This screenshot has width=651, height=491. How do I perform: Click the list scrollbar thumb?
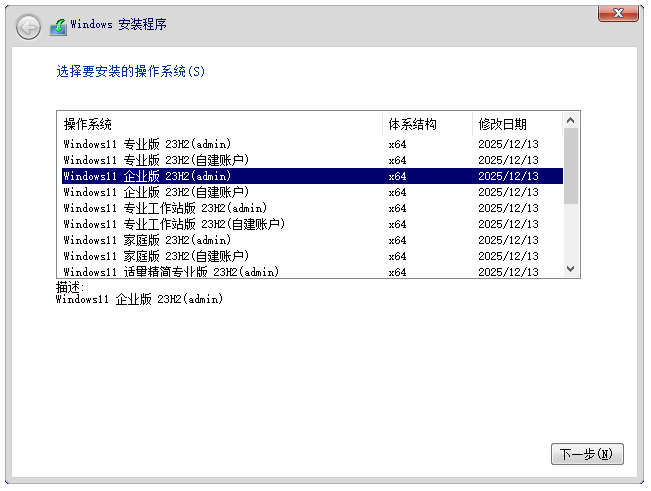pos(570,166)
